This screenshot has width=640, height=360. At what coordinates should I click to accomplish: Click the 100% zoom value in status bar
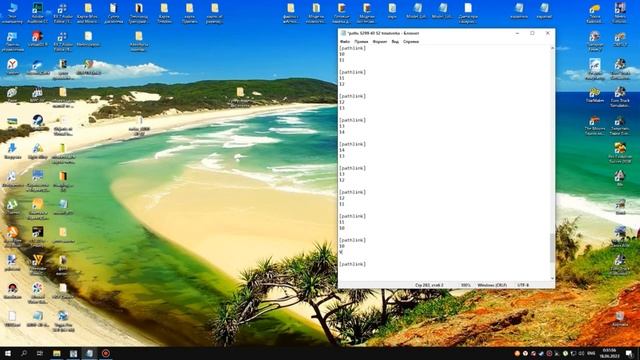465,285
